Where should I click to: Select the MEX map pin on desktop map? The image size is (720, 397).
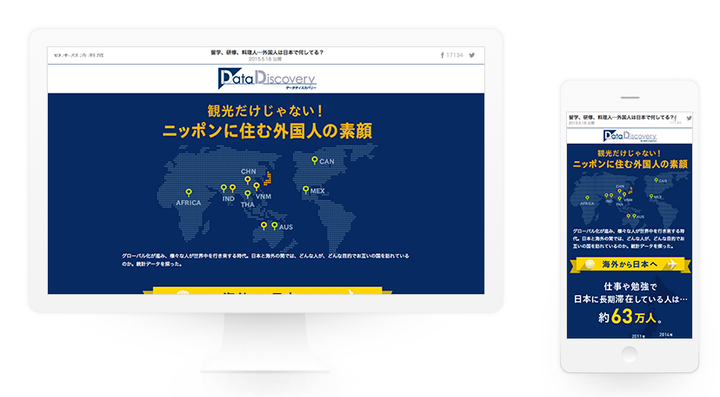(x=306, y=190)
